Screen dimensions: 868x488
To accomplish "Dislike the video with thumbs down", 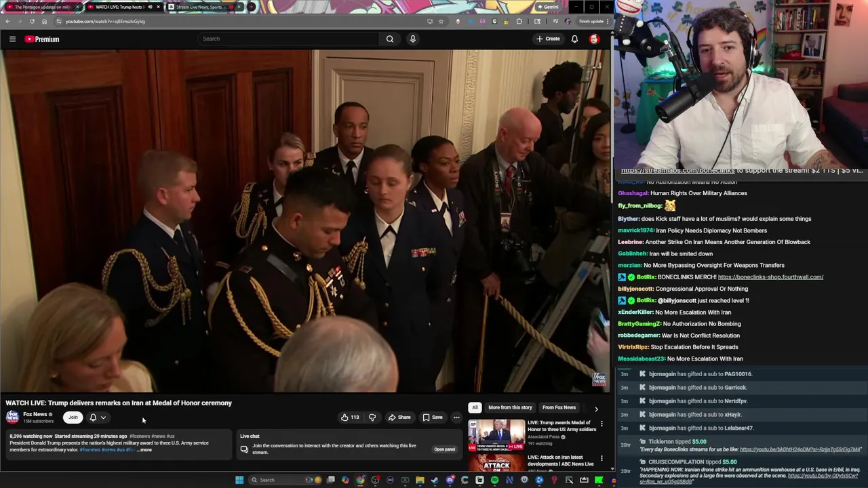I will tap(372, 418).
